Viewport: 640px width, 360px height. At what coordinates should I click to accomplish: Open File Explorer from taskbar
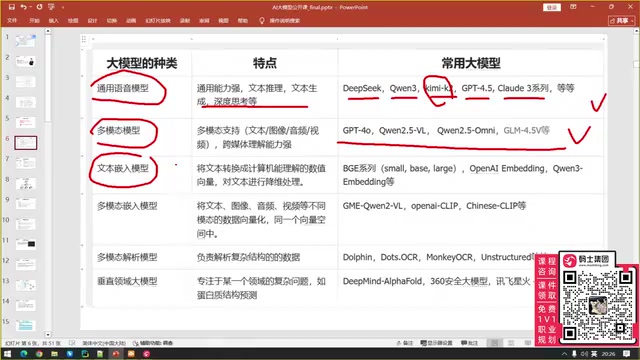coord(54,354)
